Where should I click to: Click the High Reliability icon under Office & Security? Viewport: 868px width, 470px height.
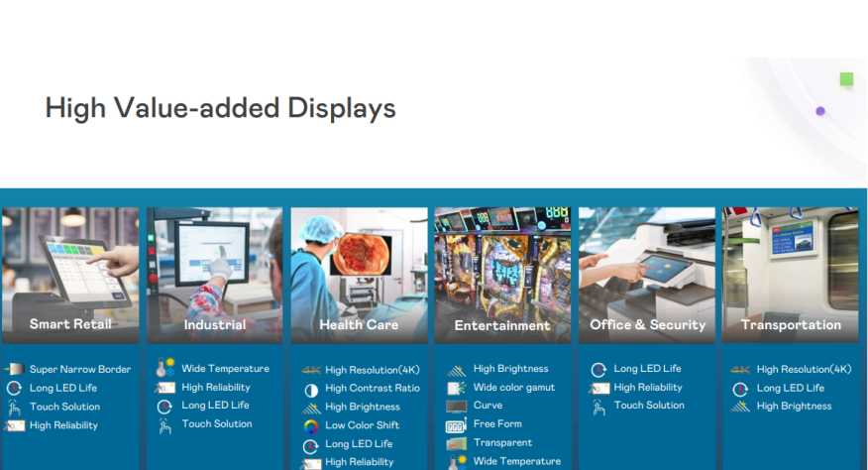(x=599, y=388)
